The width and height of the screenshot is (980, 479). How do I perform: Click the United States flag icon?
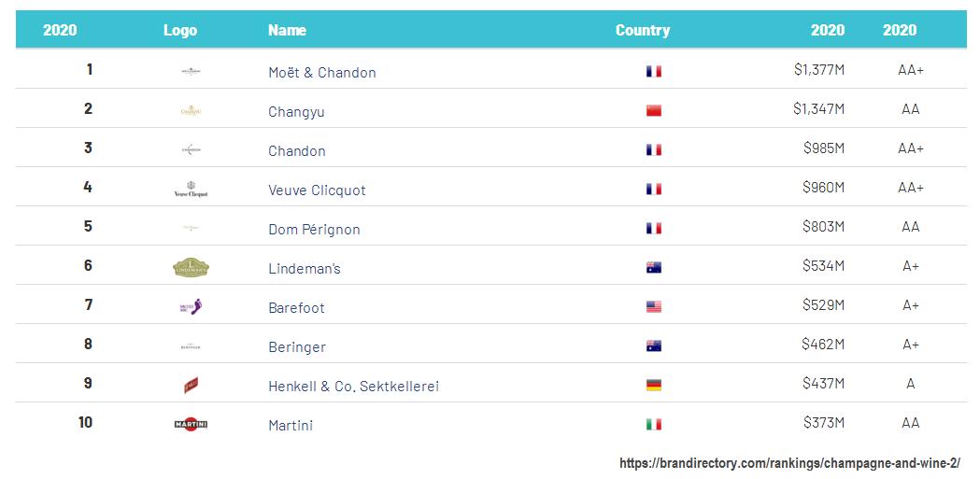pyautogui.click(x=654, y=307)
